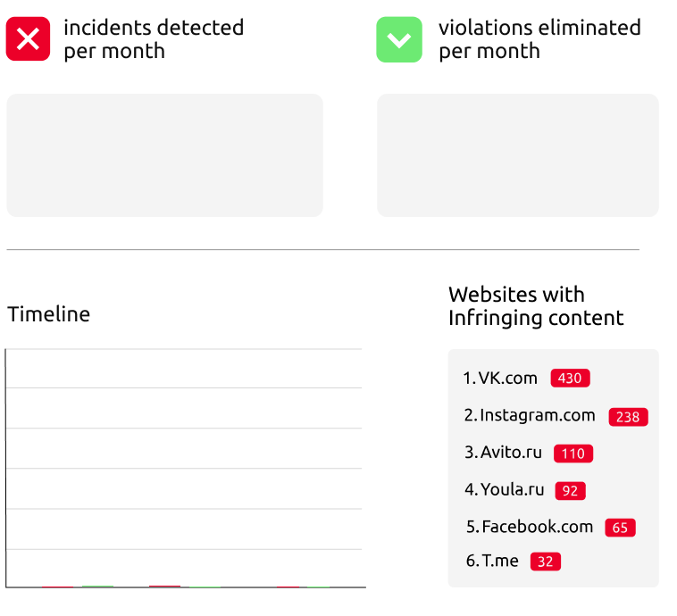Click the 32 badge beside T.me

pyautogui.click(x=545, y=562)
